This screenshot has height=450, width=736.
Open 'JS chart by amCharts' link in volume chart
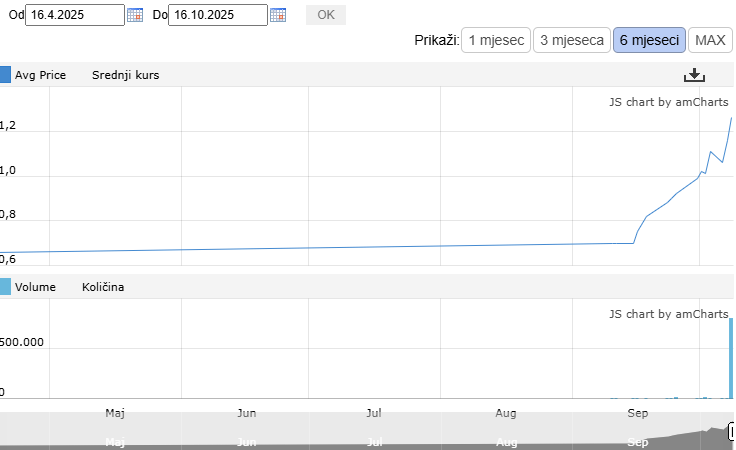tap(668, 314)
